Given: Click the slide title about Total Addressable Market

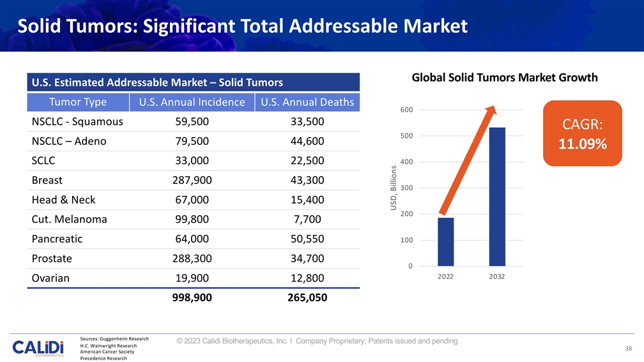Looking at the screenshot, I should pos(243,26).
